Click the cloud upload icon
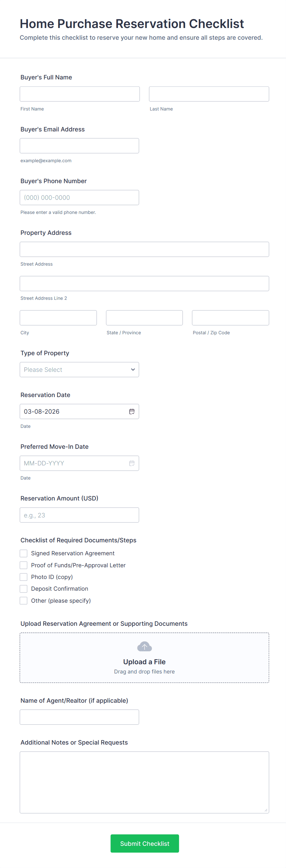Viewport: 286px width, 868px height. tap(144, 647)
